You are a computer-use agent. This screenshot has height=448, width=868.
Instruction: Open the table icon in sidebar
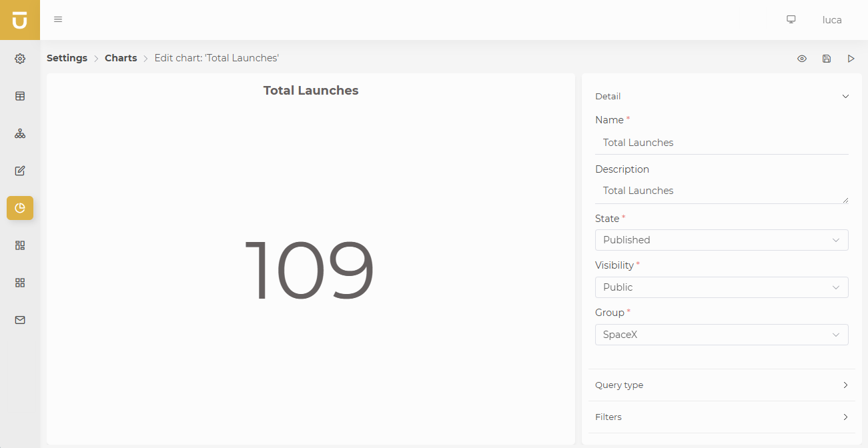click(x=20, y=96)
